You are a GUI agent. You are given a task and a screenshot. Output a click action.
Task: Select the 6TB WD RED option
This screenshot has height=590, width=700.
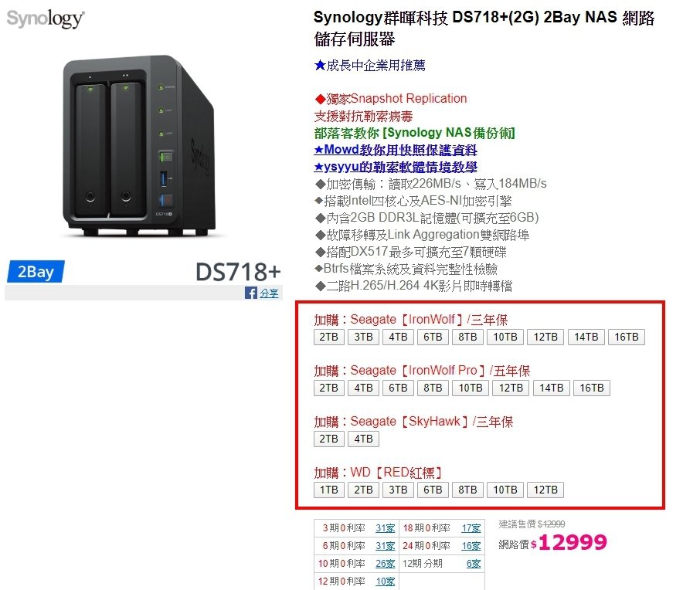pos(433,490)
